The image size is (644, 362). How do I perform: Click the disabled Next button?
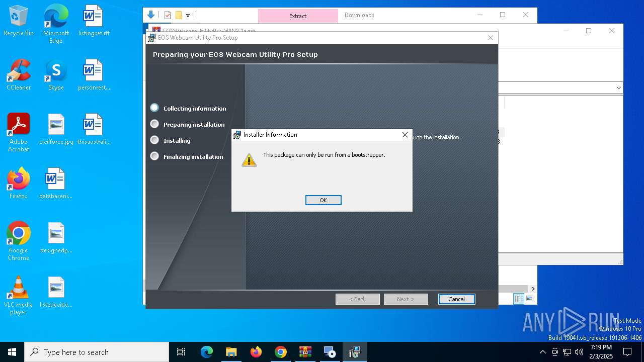tap(406, 299)
